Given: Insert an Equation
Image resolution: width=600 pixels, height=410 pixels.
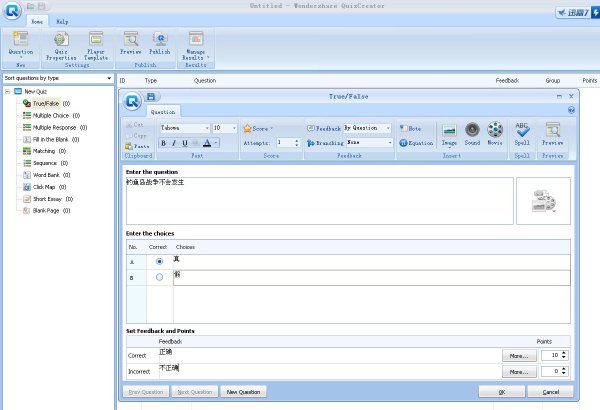Looking at the screenshot, I should 416,143.
